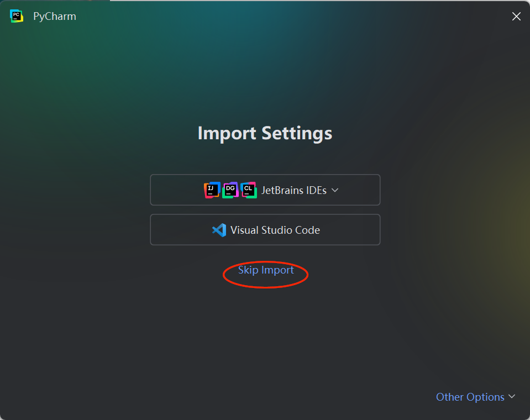This screenshot has height=420, width=530.
Task: Click the IntelliJ IDEA icon
Action: coord(212,190)
